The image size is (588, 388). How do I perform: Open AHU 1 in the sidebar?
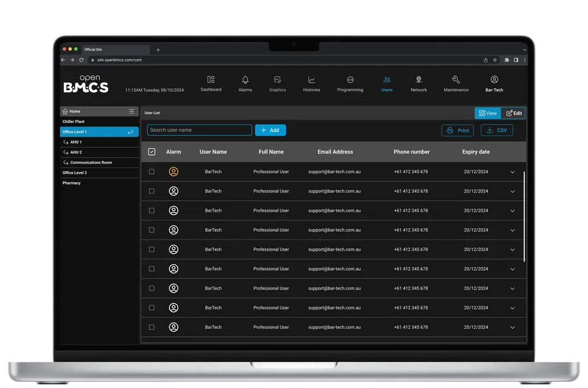pos(76,142)
